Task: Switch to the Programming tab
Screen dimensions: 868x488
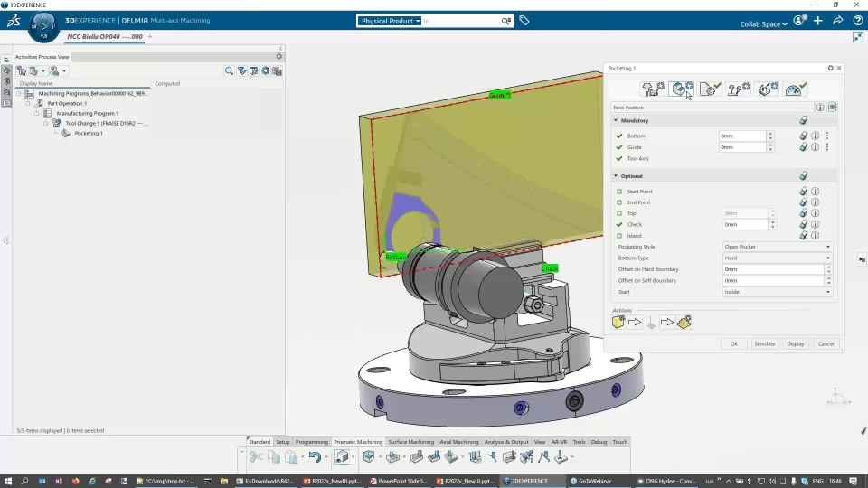Action: (312, 442)
